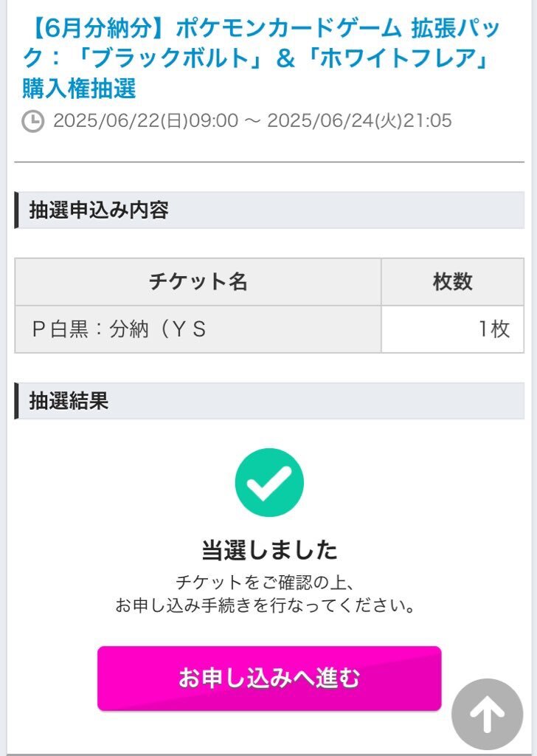The height and width of the screenshot is (756, 537).
Task: Click the チケットをご確認の上 instruction text
Action: click(x=265, y=583)
